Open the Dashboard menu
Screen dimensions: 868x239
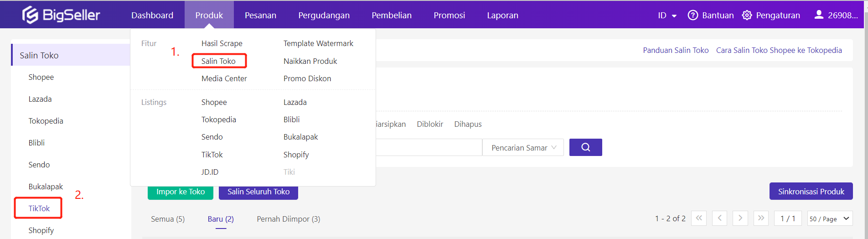pos(152,15)
